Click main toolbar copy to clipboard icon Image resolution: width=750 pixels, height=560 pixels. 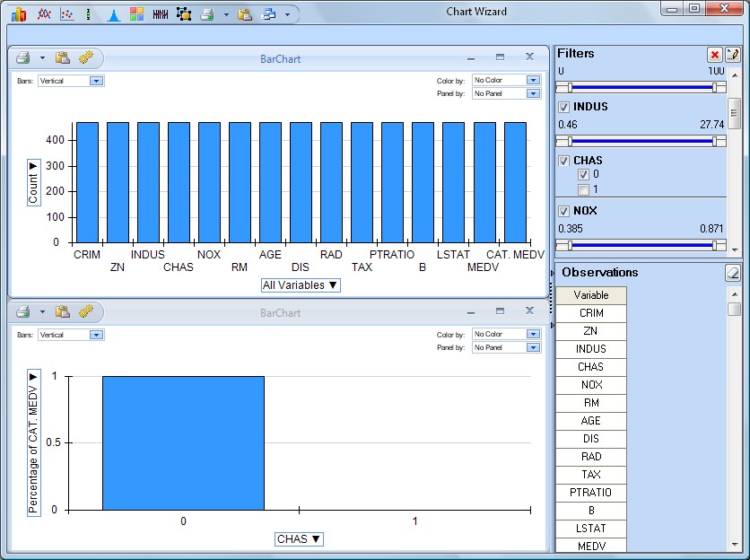[x=245, y=14]
